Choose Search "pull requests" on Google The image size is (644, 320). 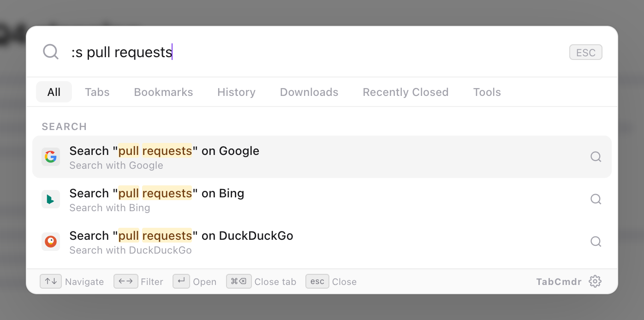pyautogui.click(x=322, y=157)
